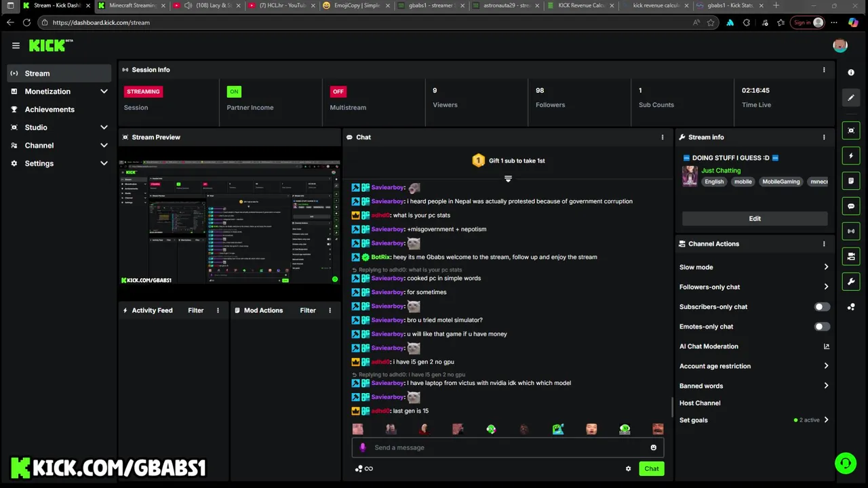Toggle the stream preview widget icon in sidebar

(851, 130)
